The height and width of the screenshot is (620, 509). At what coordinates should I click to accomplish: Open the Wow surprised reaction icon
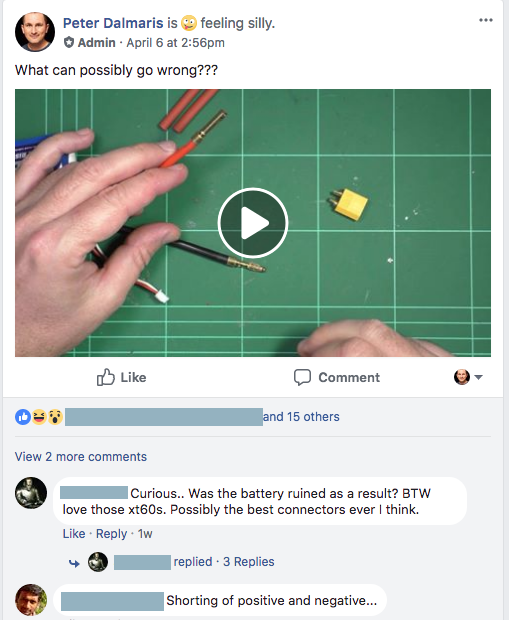[55, 417]
